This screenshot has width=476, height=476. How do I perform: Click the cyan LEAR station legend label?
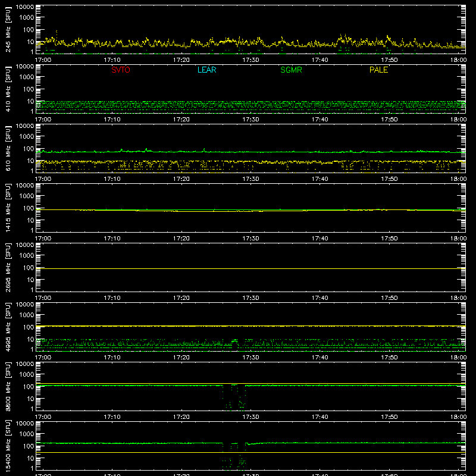[206, 70]
